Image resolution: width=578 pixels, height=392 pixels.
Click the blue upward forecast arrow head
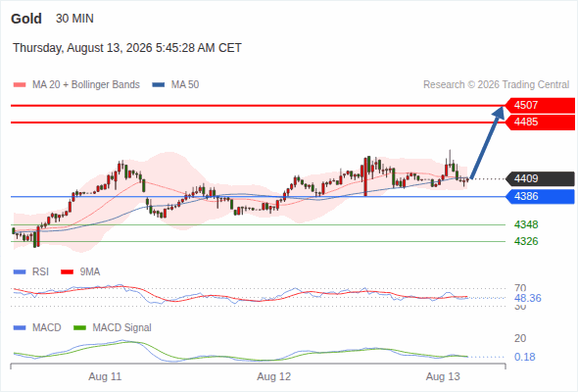coord(499,112)
